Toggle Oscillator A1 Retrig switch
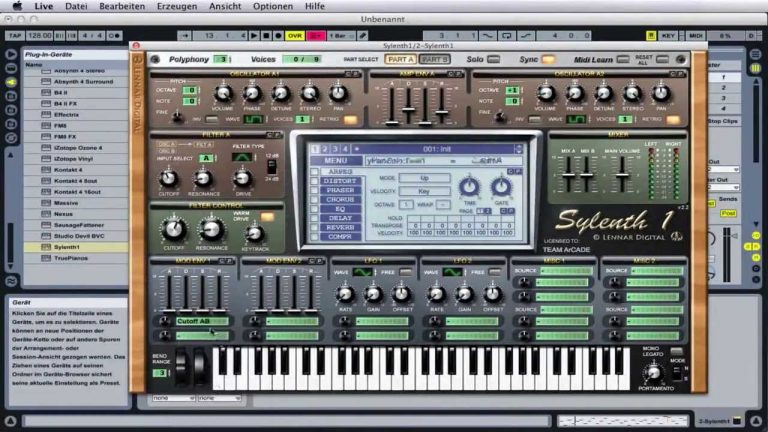The image size is (768, 432). coord(350,119)
